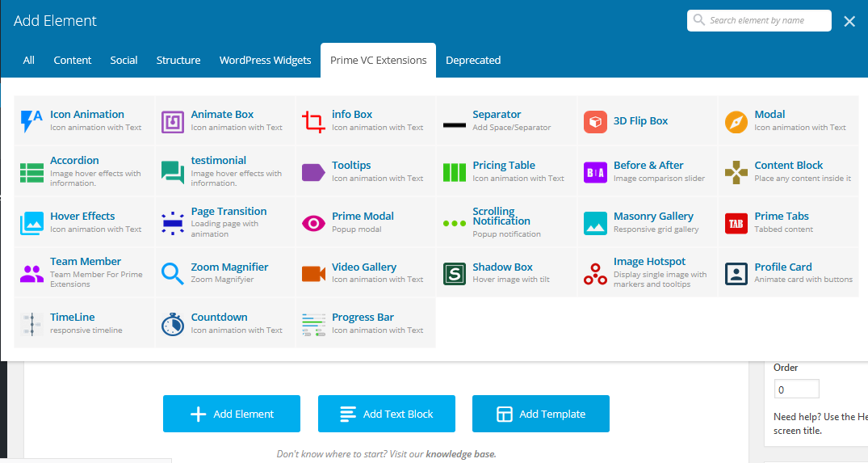Choose the Countdown stopwatch icon
868x463 pixels.
point(173,324)
